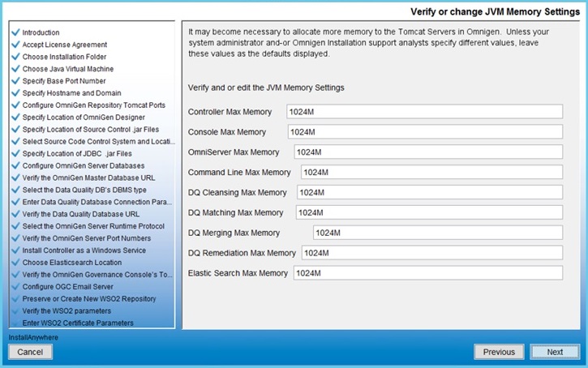588x368 pixels.
Task: Edit the DQ Matching Max Memory field
Action: (x=429, y=212)
